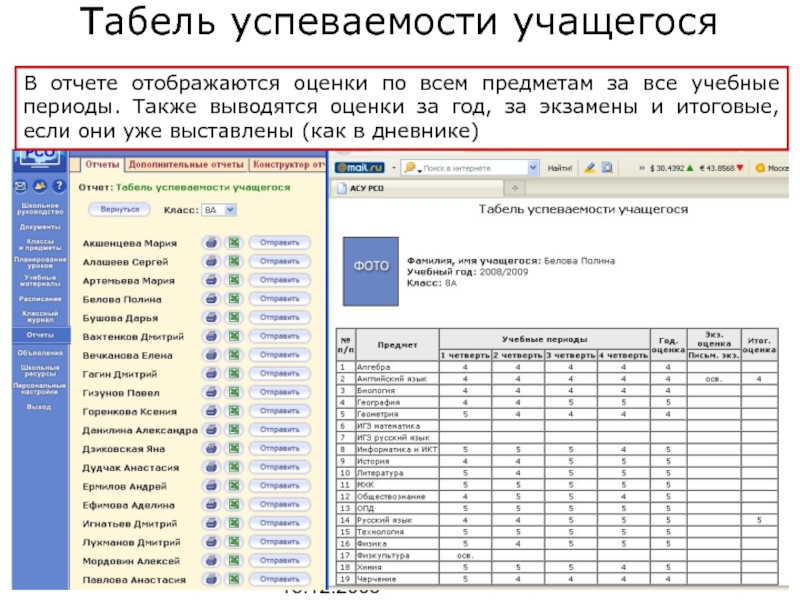Click the highlighter icon in Mail.ru toolbar
The width and height of the screenshot is (800, 600).
pyautogui.click(x=591, y=168)
